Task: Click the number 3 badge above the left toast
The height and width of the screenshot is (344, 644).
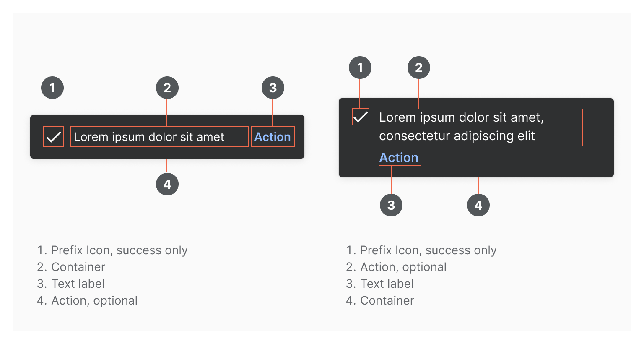Action: pyautogui.click(x=273, y=88)
